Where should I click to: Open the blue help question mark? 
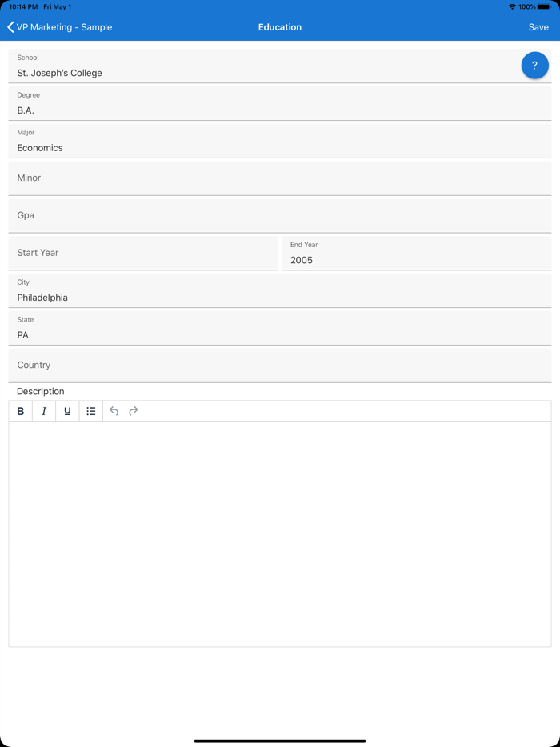(534, 65)
